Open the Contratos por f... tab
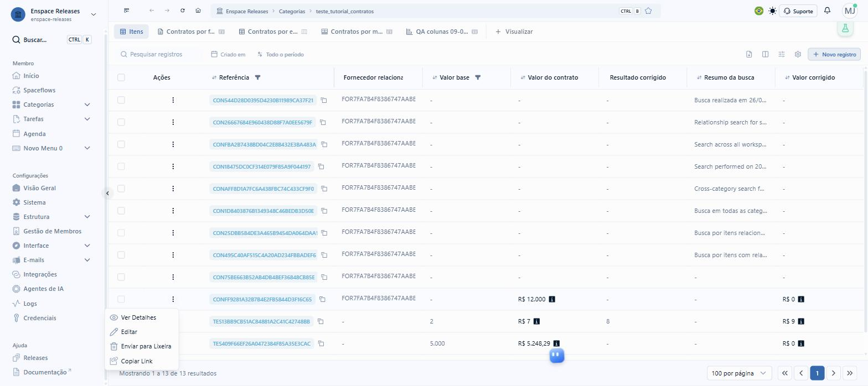 click(x=191, y=32)
